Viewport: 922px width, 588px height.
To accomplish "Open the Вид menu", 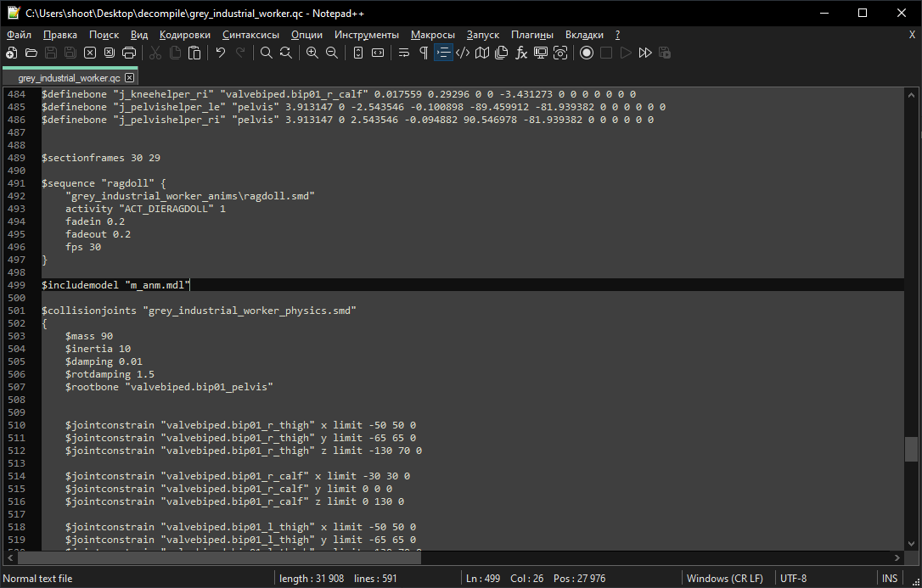I will [x=139, y=36].
